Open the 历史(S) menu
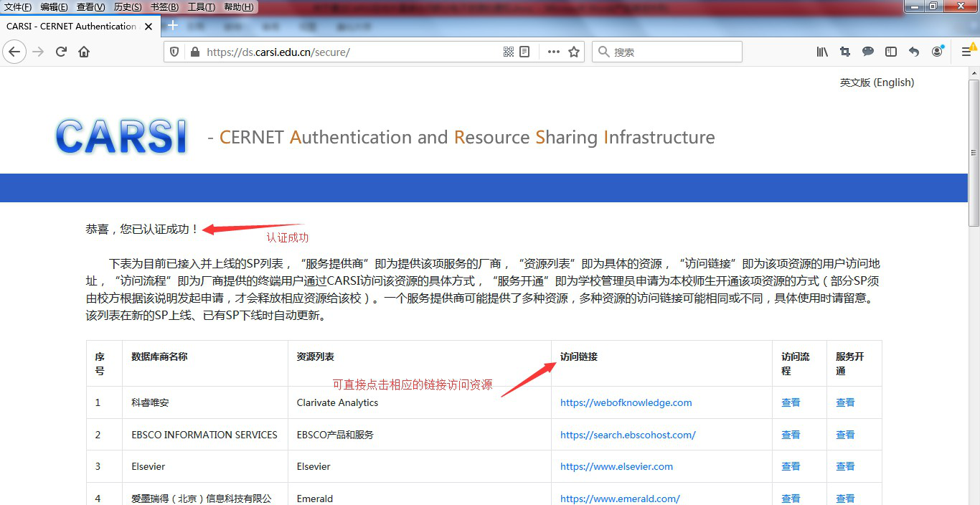The width and height of the screenshot is (980, 505). point(128,7)
